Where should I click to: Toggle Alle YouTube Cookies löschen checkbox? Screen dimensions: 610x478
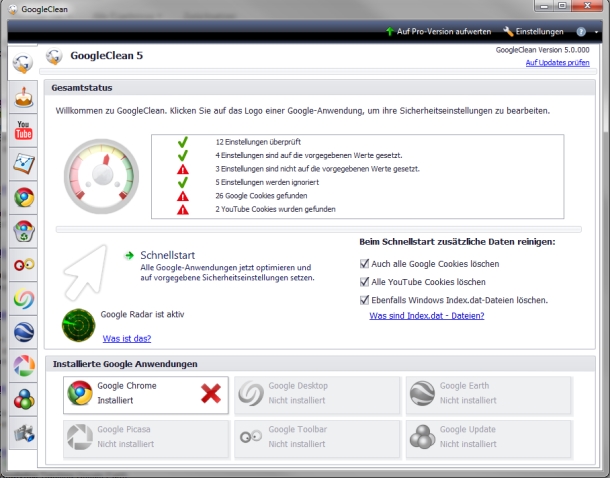point(365,282)
